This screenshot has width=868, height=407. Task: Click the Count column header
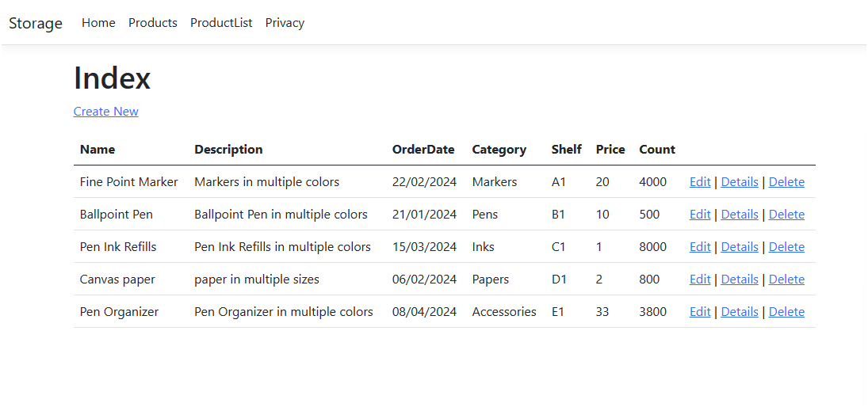[x=657, y=150]
